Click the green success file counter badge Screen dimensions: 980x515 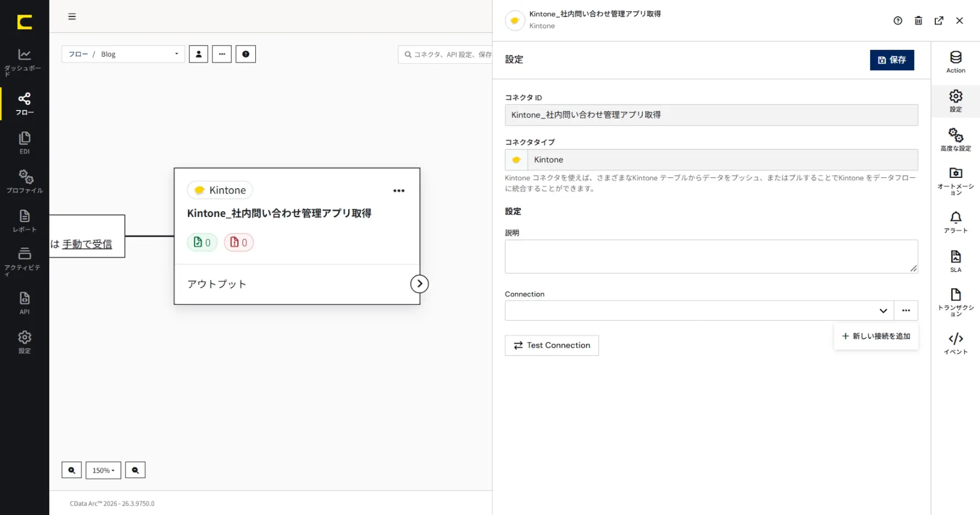pos(202,243)
